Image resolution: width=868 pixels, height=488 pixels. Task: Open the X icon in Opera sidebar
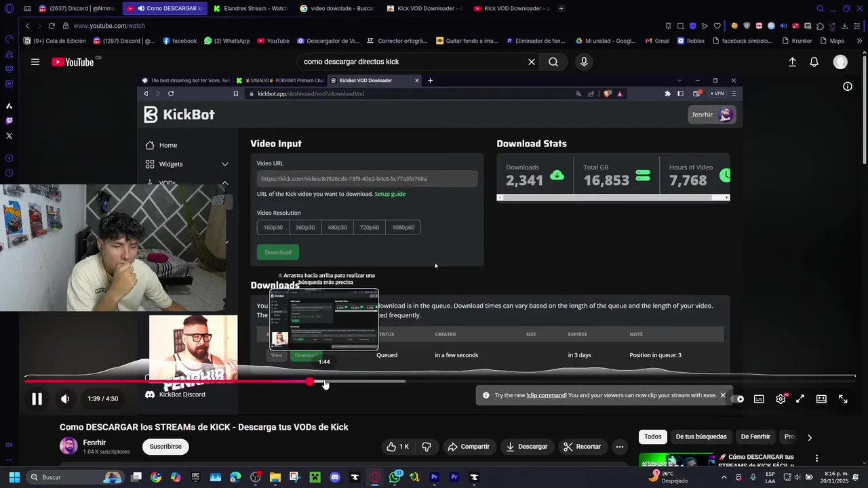pyautogui.click(x=9, y=136)
